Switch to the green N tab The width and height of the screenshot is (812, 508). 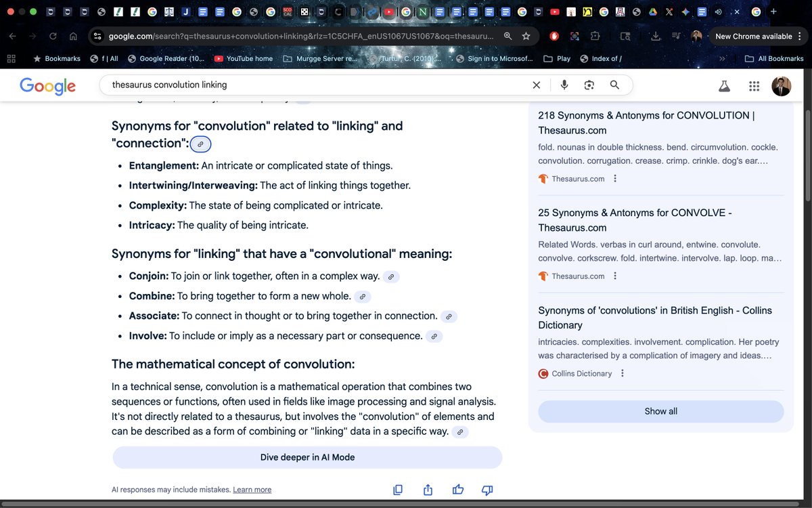[423, 12]
